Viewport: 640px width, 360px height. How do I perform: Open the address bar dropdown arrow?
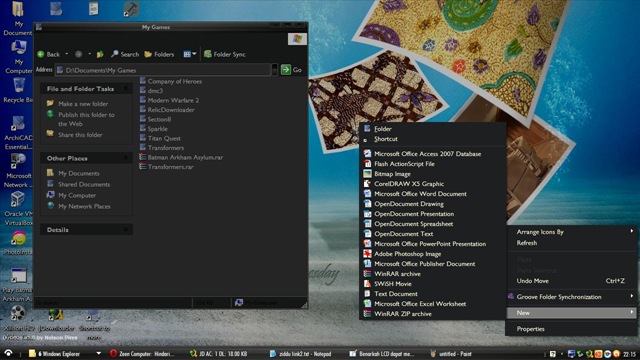(275, 70)
